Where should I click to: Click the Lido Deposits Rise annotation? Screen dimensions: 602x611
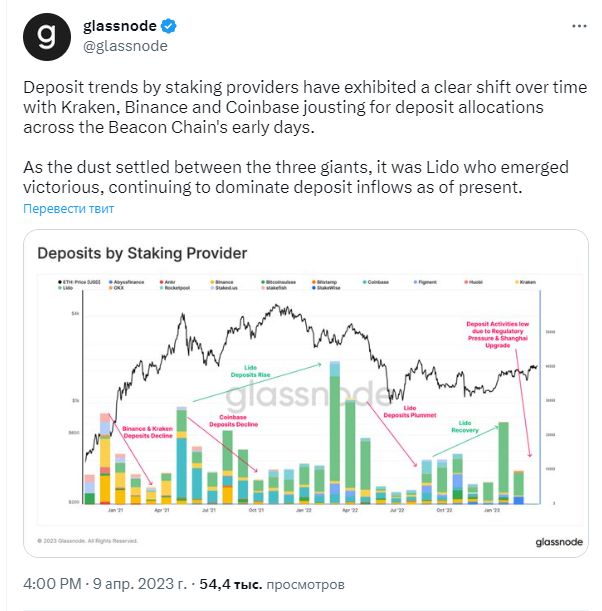click(250, 371)
